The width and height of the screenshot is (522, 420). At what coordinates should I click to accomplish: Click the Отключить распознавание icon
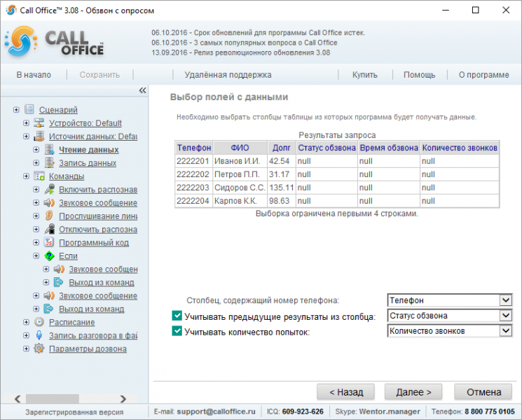click(49, 229)
